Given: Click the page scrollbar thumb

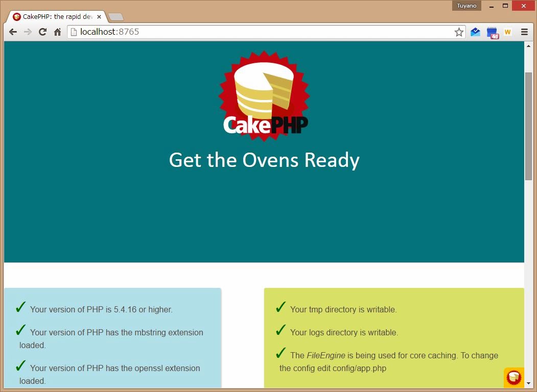Looking at the screenshot, I should 528,126.
